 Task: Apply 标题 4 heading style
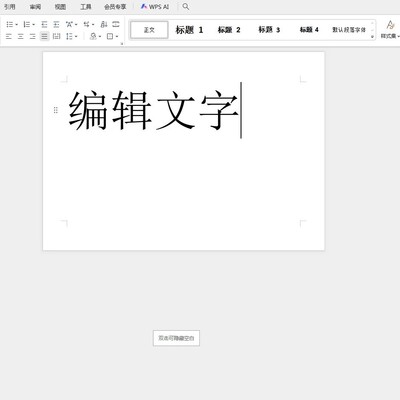tap(309, 30)
